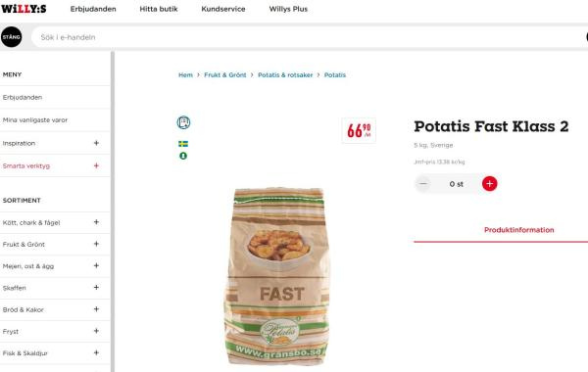Expand Smarta verktyg with the plus

[96, 165]
